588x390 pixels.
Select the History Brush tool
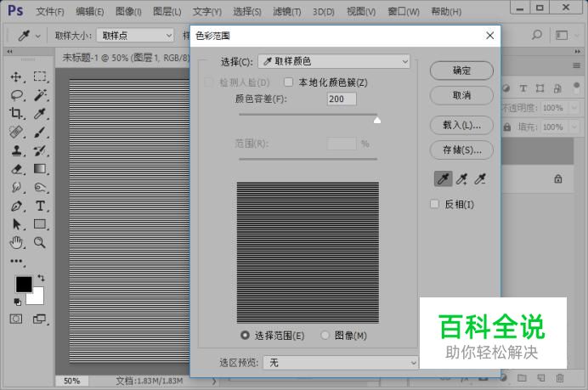40,150
